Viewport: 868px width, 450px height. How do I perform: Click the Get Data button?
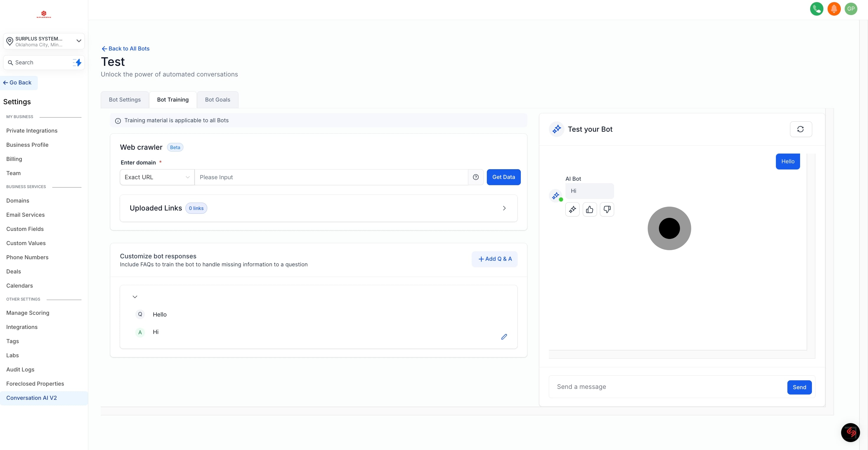503,177
